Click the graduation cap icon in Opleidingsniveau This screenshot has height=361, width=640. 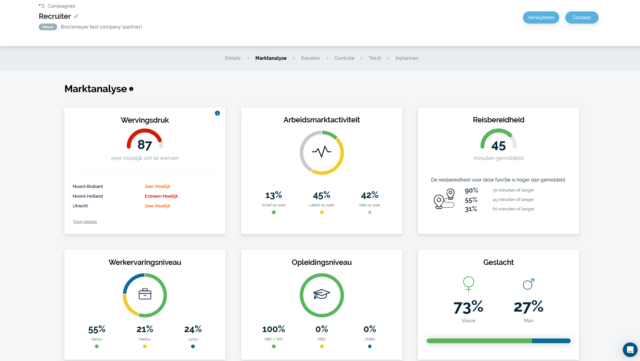(x=322, y=294)
